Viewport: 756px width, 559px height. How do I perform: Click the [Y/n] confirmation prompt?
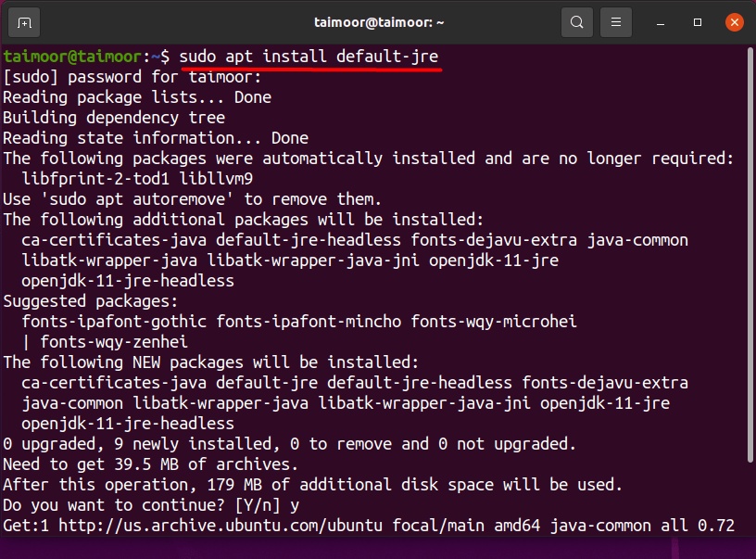coord(257,505)
